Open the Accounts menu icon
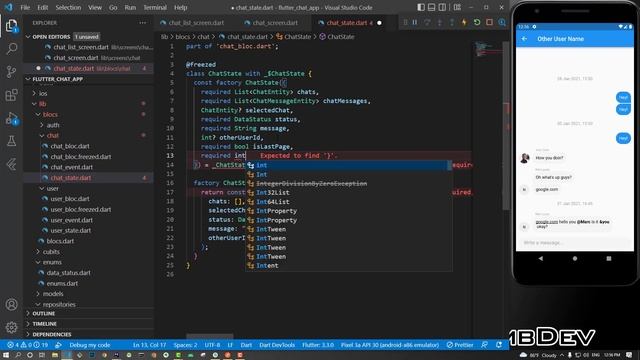640x360 pixels. click(x=11, y=304)
